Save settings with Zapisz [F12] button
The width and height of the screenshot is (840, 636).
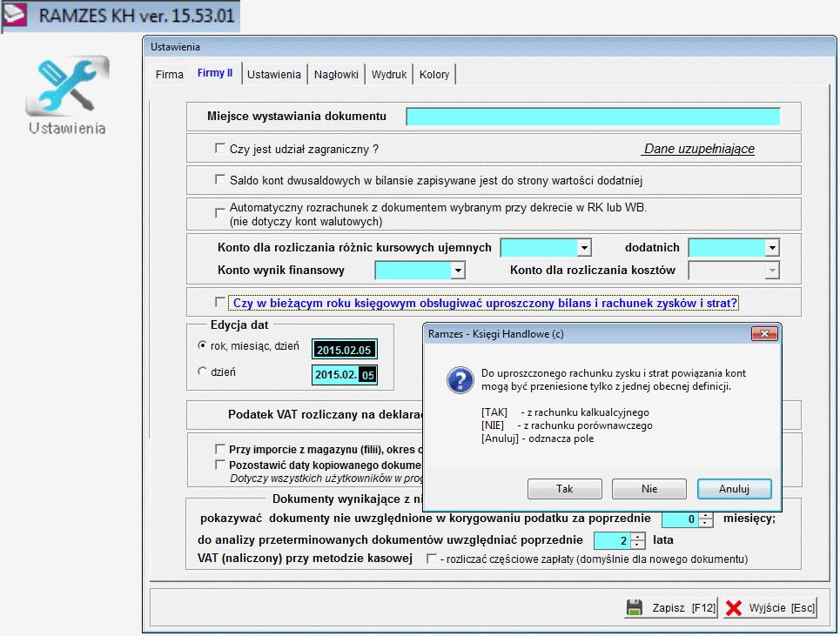671,607
